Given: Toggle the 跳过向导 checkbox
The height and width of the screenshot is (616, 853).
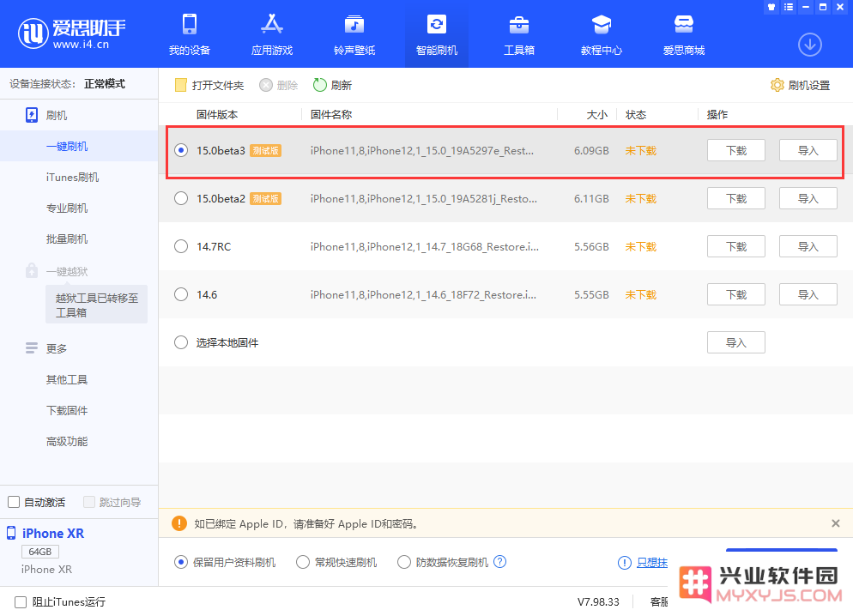Looking at the screenshot, I should 89,502.
